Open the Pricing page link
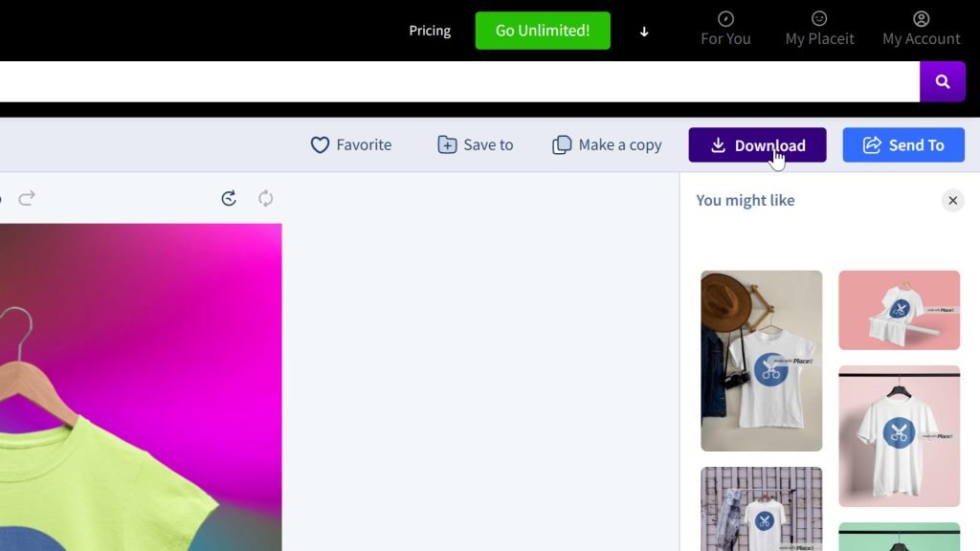The height and width of the screenshot is (551, 980). coord(430,31)
